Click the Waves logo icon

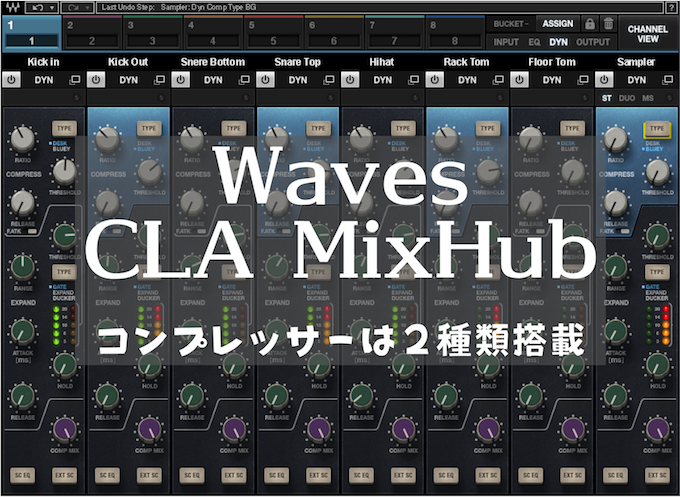coord(12,7)
